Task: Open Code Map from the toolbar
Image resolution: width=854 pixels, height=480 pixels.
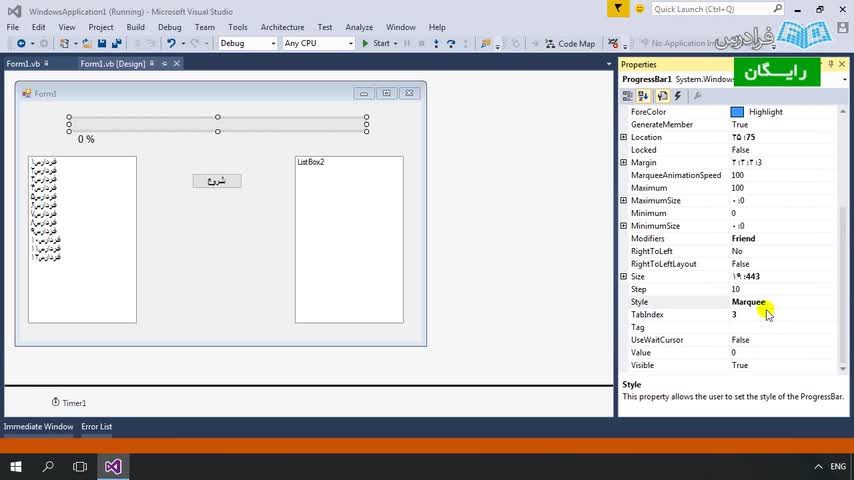Action: click(570, 44)
